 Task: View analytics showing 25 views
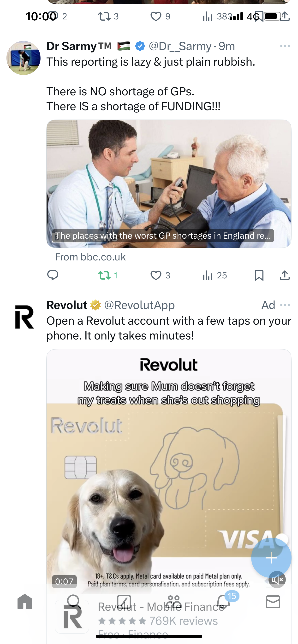click(x=215, y=275)
